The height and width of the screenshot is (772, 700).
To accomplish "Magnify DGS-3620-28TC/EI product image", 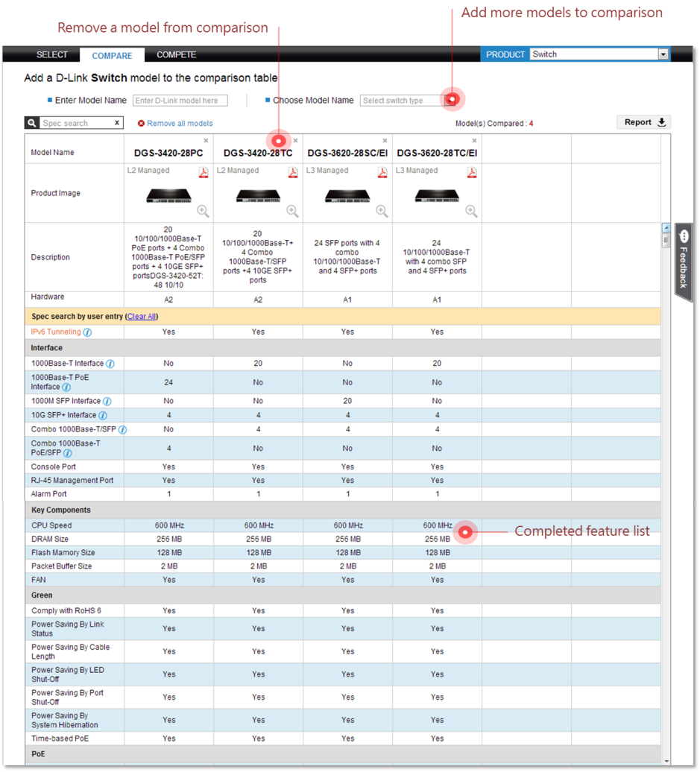I will pyautogui.click(x=471, y=211).
